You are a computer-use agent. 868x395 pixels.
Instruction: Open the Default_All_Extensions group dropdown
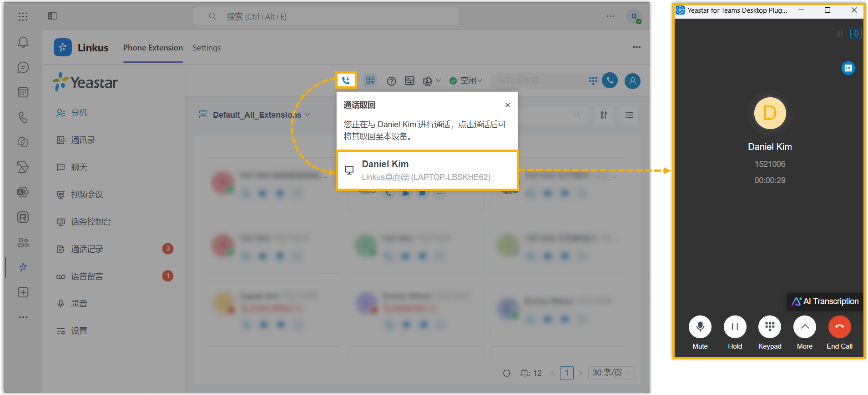pyautogui.click(x=254, y=115)
